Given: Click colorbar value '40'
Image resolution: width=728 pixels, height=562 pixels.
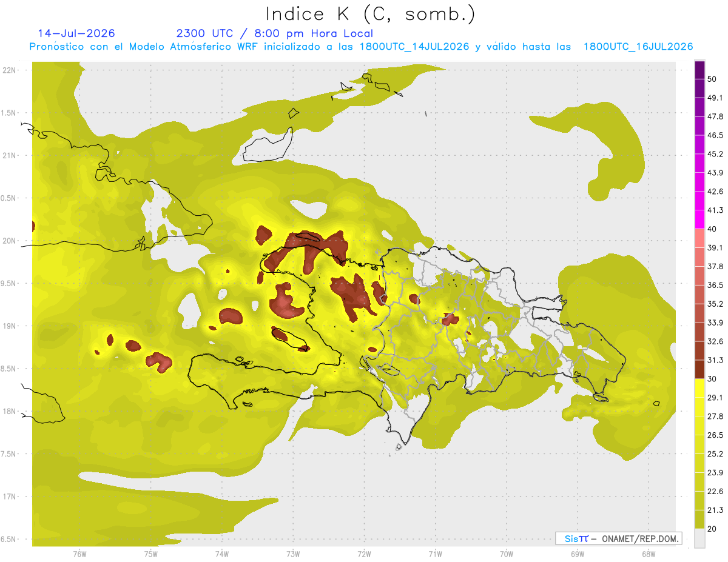Looking at the screenshot, I should click(x=712, y=229).
